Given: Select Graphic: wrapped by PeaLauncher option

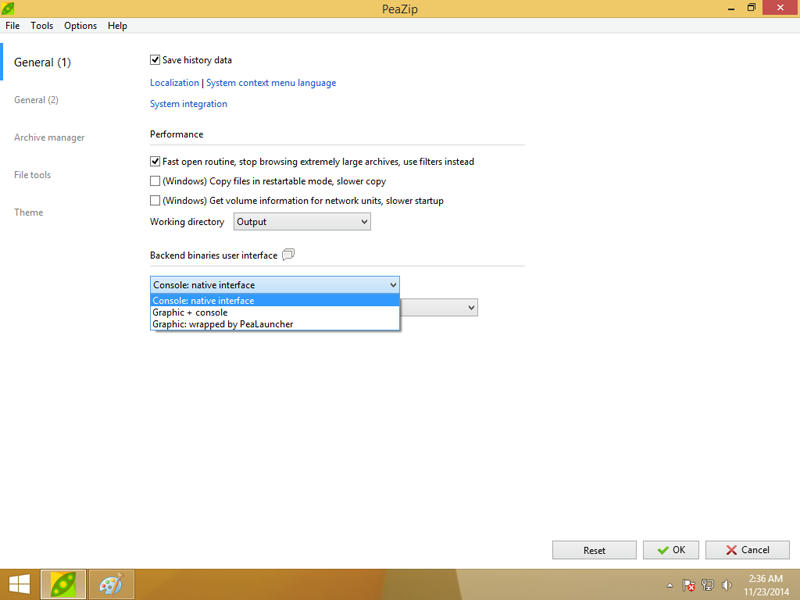Looking at the screenshot, I should click(275, 324).
